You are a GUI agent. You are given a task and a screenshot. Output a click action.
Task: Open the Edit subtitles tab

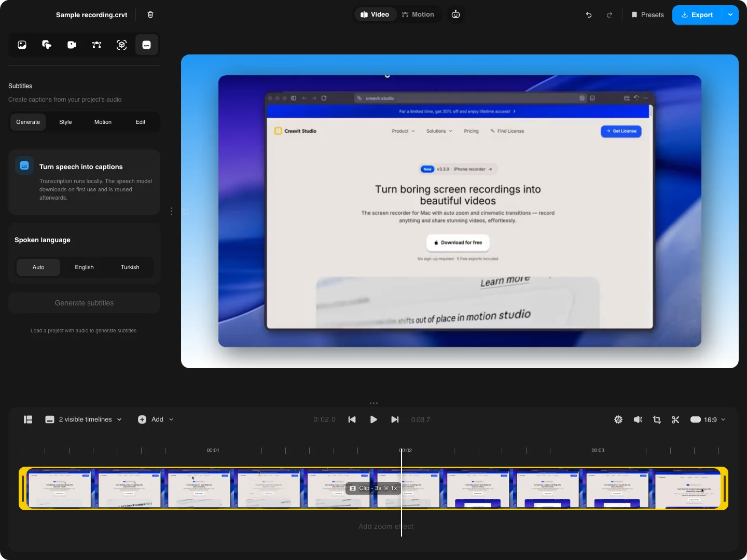pos(141,122)
